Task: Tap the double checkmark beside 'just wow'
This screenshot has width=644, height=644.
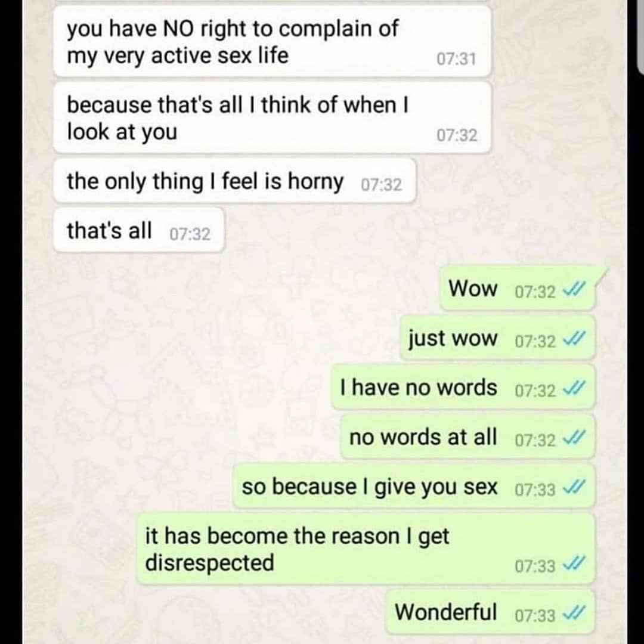Action: tap(572, 340)
